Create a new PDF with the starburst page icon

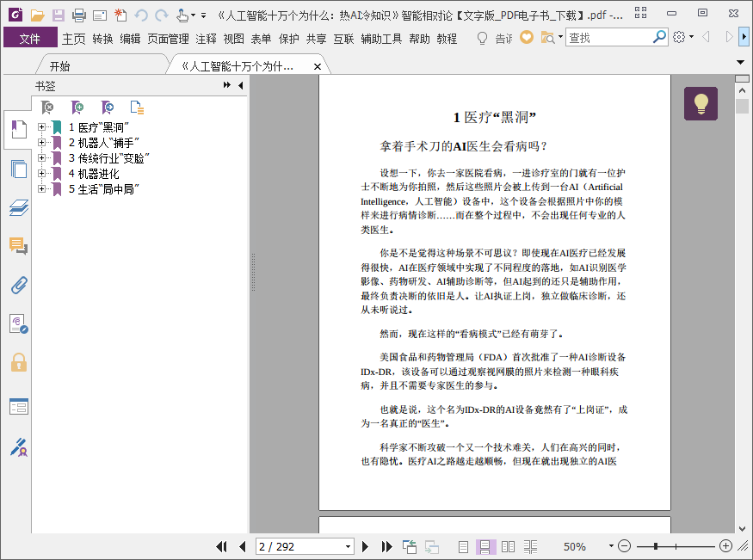point(120,15)
